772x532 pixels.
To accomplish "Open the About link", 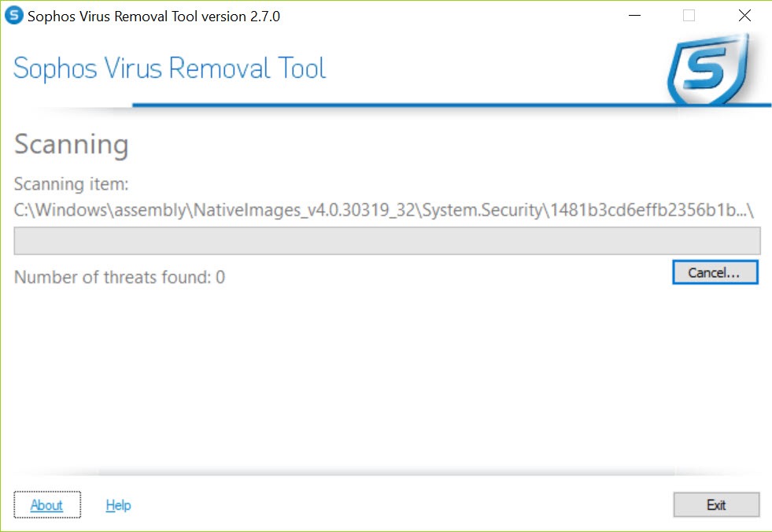I will (46, 505).
